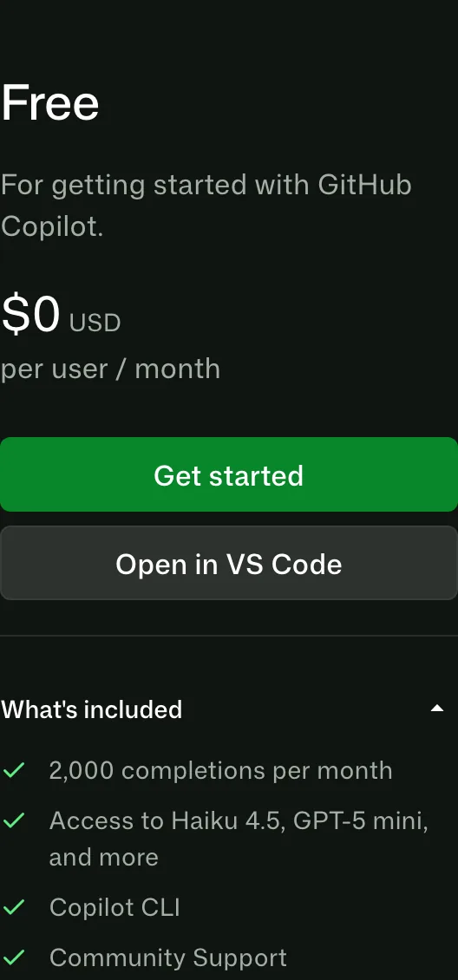Click the USD currency label
The image size is (458, 980).
pyautogui.click(x=95, y=323)
